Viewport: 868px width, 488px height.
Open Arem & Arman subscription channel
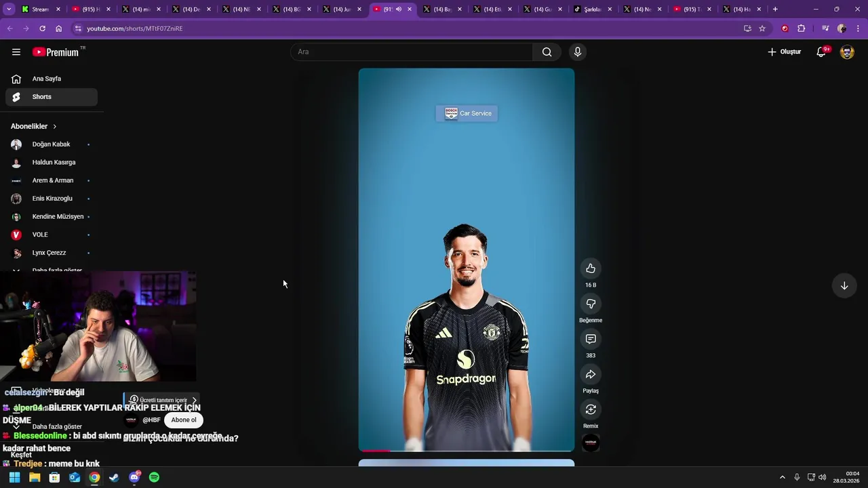(52, 180)
